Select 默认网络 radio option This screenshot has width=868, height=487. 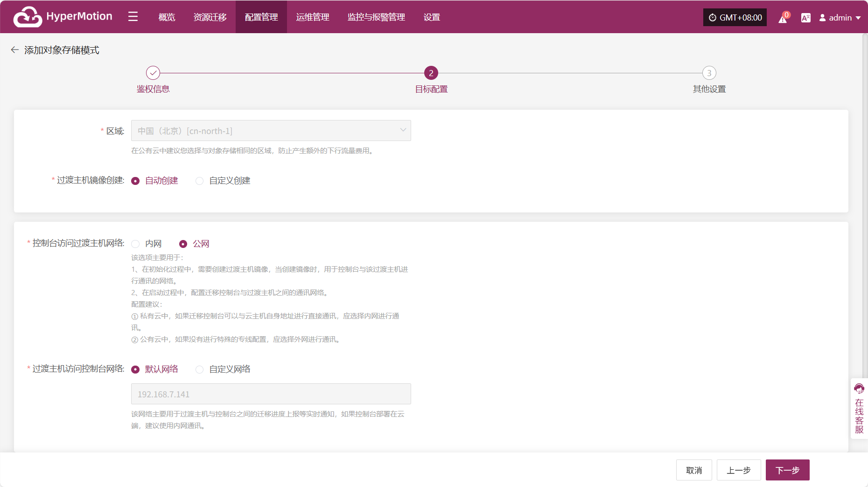coord(155,369)
